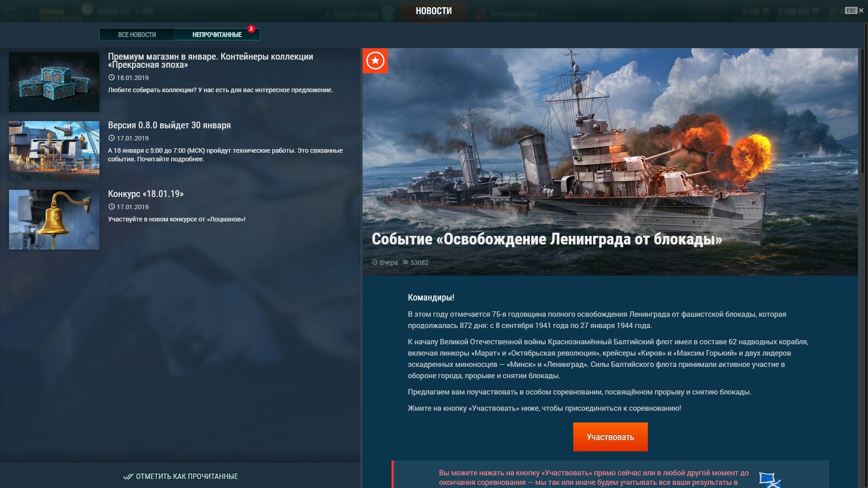Click the Ленинград destroyer banner image

(x=610, y=162)
